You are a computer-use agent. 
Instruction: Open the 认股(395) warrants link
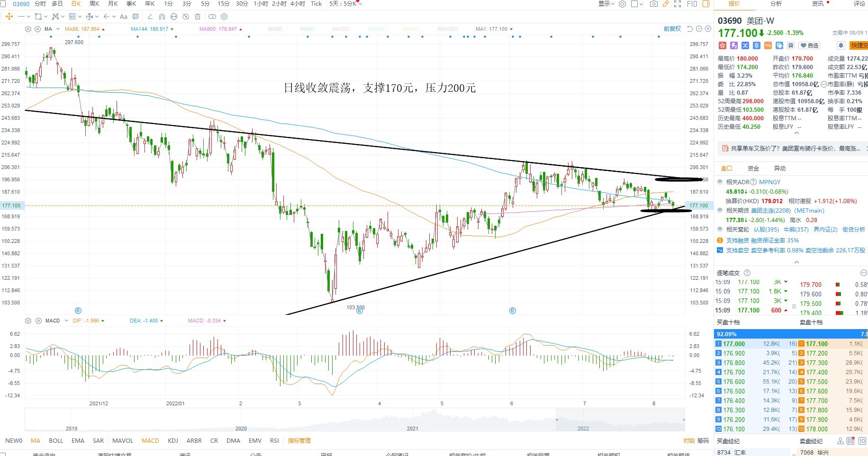point(766,230)
